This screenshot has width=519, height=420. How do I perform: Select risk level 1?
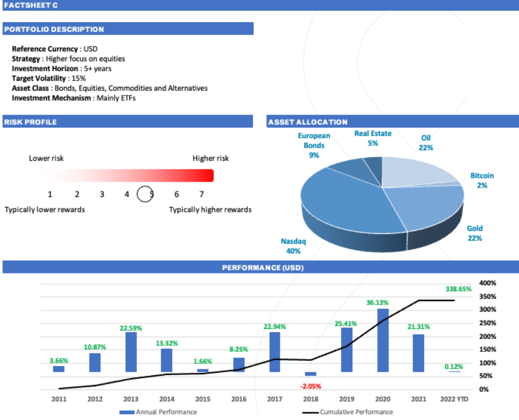click(50, 194)
